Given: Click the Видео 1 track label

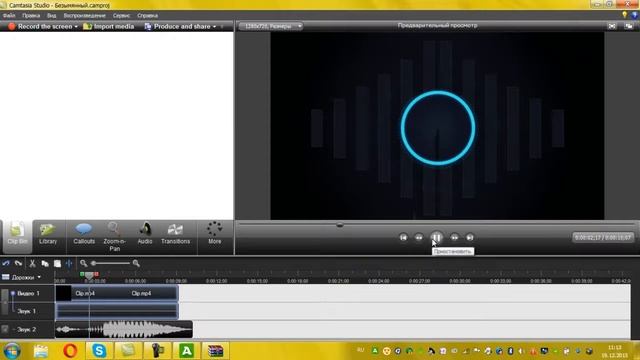Looking at the screenshot, I should [29, 293].
